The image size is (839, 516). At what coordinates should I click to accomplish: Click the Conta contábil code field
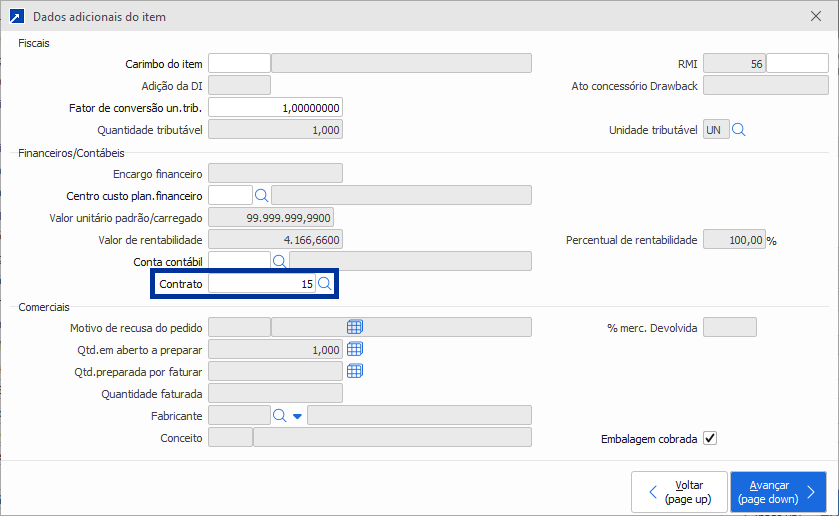pyautogui.click(x=239, y=261)
